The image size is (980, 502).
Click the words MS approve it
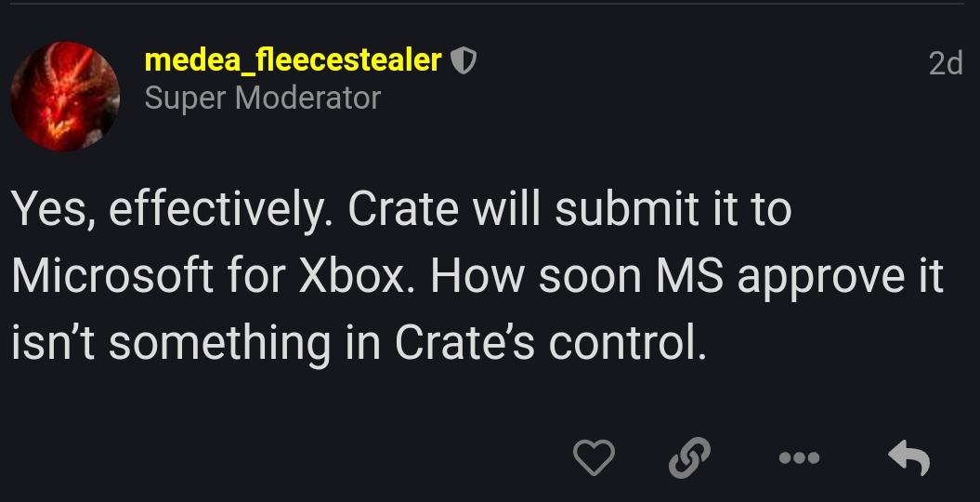point(800,278)
